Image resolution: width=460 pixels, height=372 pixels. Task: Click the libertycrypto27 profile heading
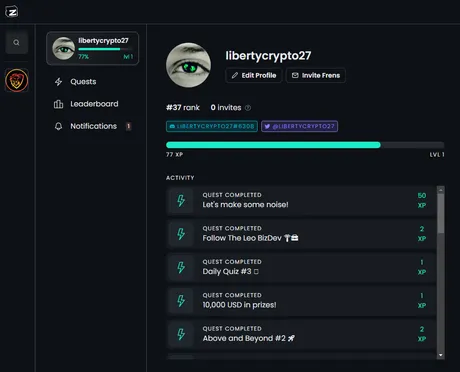pos(268,56)
